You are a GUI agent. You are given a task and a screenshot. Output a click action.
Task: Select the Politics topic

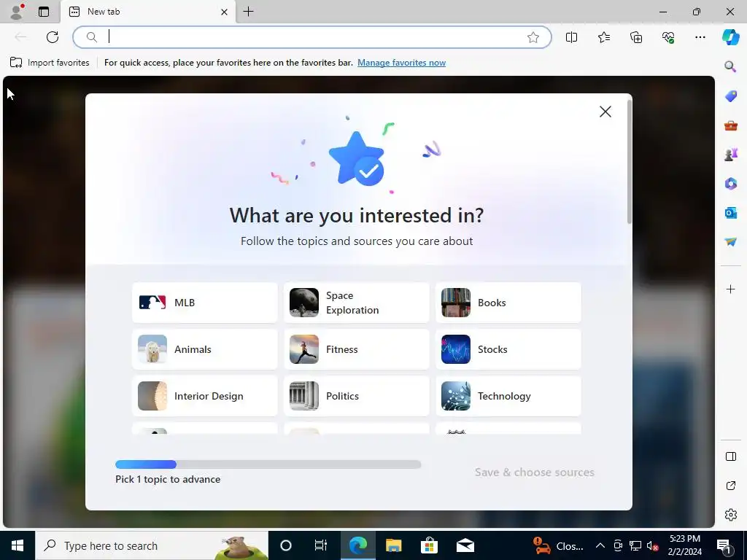(356, 396)
